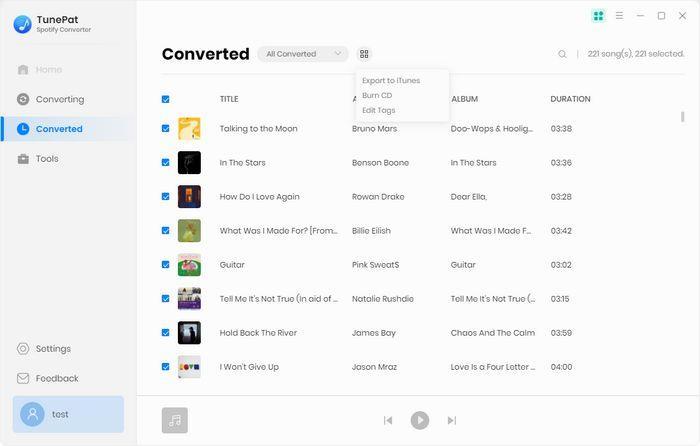Uncheck Talking to the Moon checkbox
The image size is (700, 446).
coord(166,129)
